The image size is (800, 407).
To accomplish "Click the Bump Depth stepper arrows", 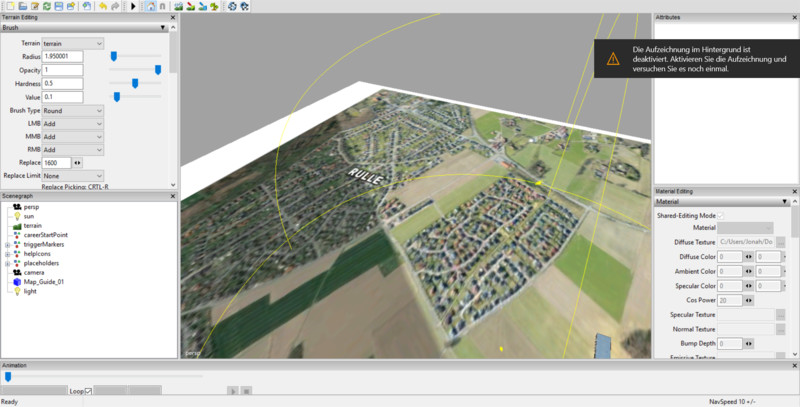I will click(x=748, y=344).
